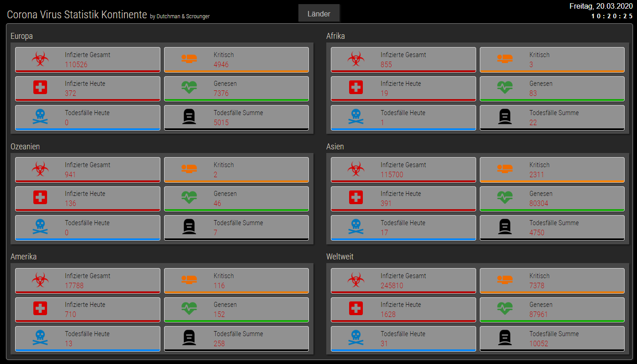Click the by Dutchman & Scrounger credit
The image size is (637, 364).
point(180,16)
